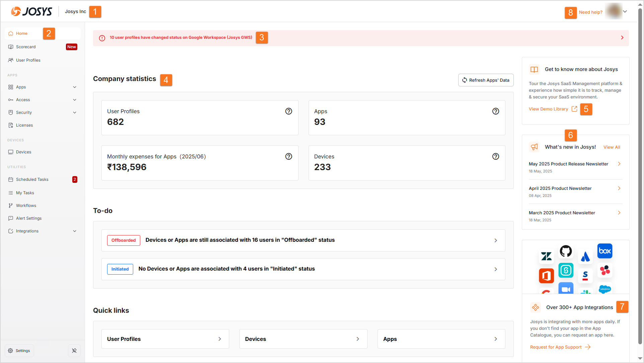Click the Box app logo
This screenshot has width=644, height=363.
tap(605, 251)
